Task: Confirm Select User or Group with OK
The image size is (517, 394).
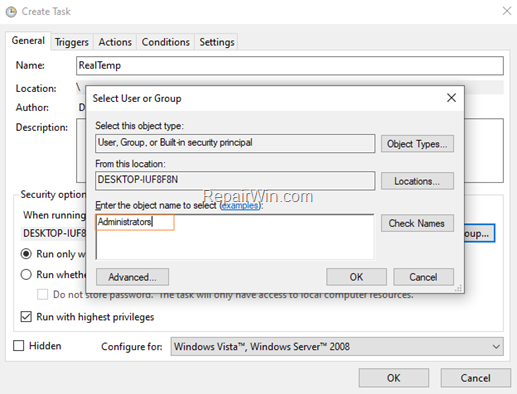Action: coord(356,277)
